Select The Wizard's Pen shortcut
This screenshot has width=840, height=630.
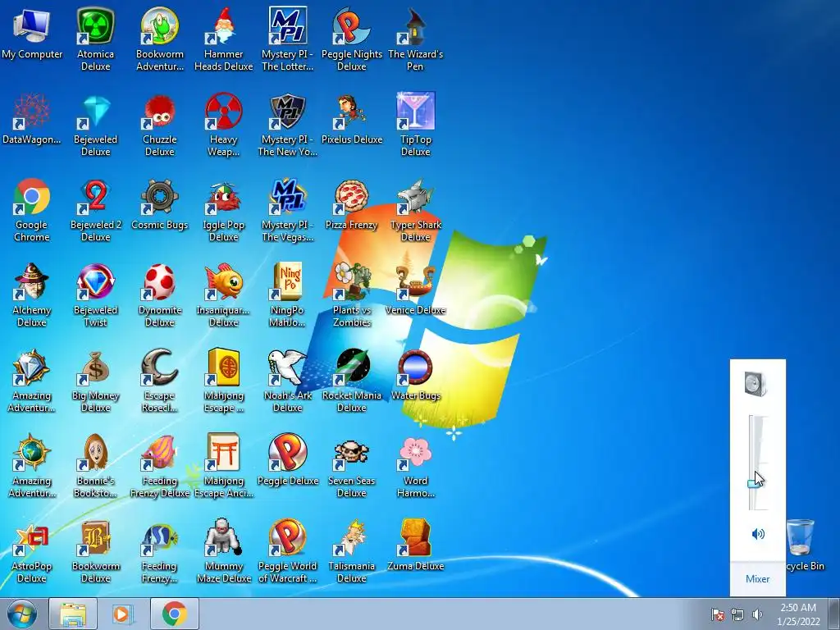415,39
